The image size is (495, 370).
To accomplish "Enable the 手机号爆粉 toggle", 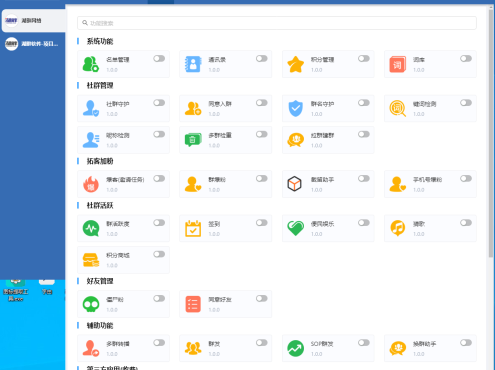I will coord(466,179).
